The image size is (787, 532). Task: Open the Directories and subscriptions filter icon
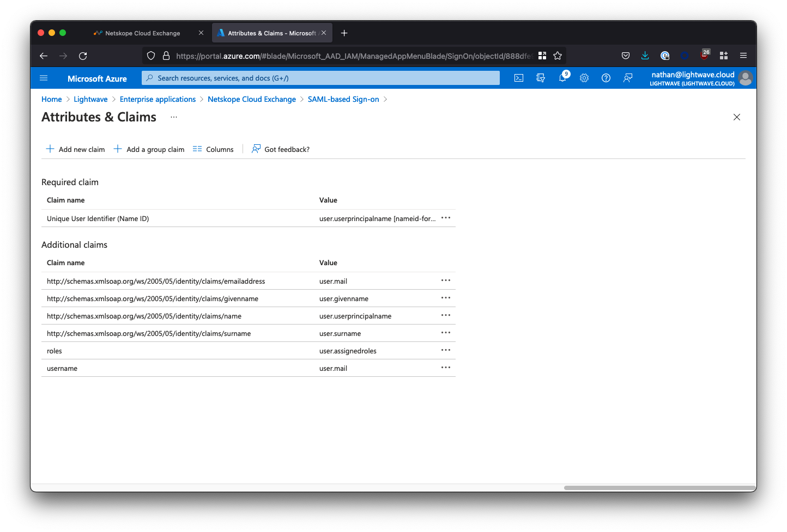click(541, 78)
